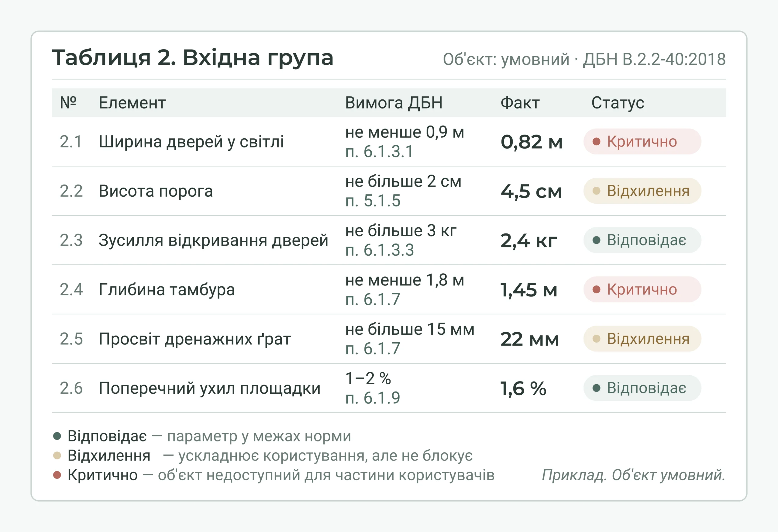The height and width of the screenshot is (532, 778).
Task: Click clause reference 'п. 6.1.3.3'
Action: tap(380, 250)
